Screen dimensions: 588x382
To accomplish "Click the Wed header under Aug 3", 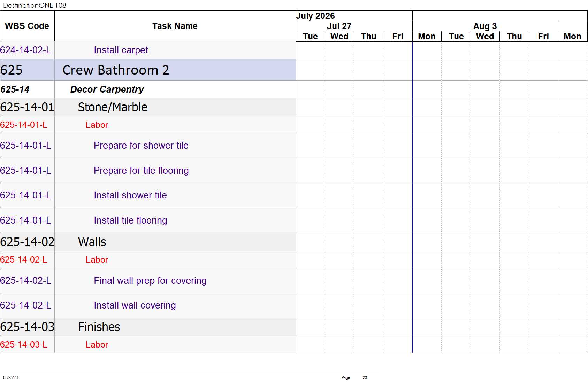I will click(x=485, y=37).
